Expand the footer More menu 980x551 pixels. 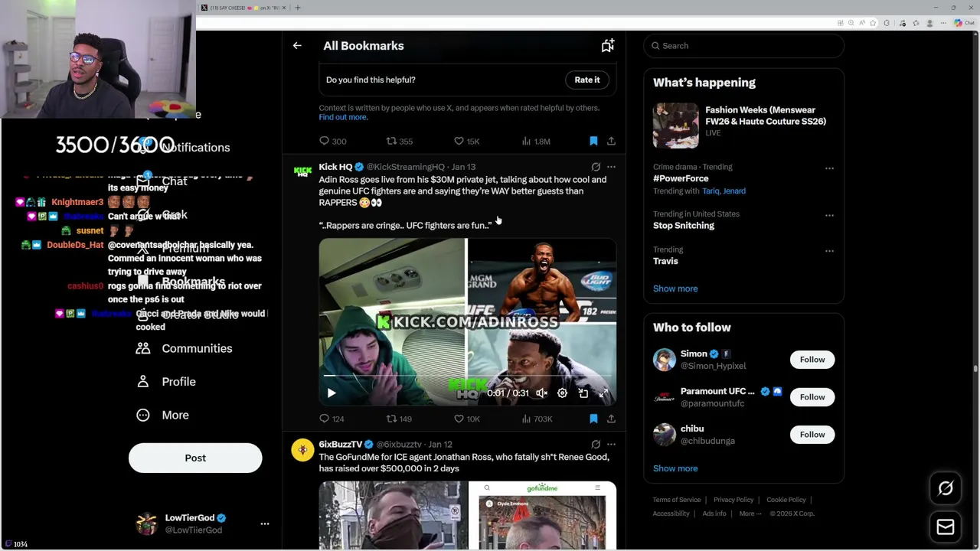[x=750, y=514]
